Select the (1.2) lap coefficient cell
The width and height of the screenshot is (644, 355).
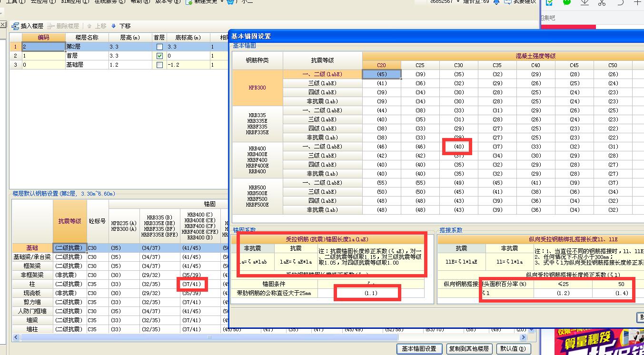(563, 293)
